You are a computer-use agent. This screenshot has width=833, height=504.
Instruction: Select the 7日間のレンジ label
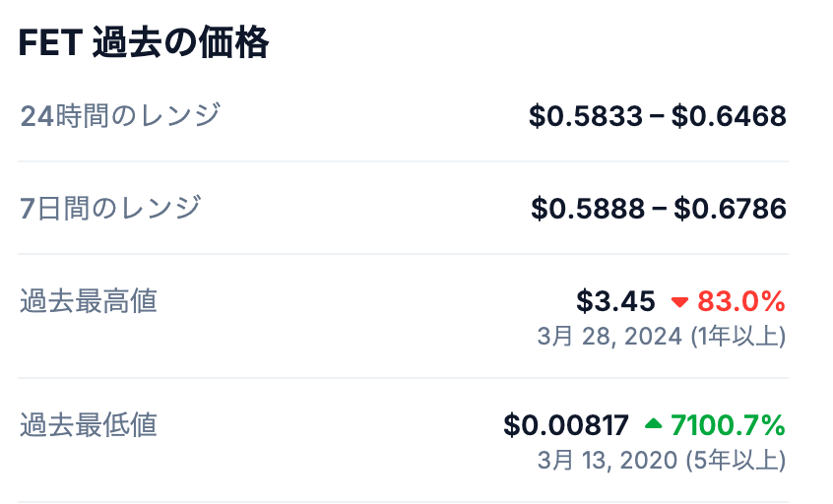coord(111,208)
